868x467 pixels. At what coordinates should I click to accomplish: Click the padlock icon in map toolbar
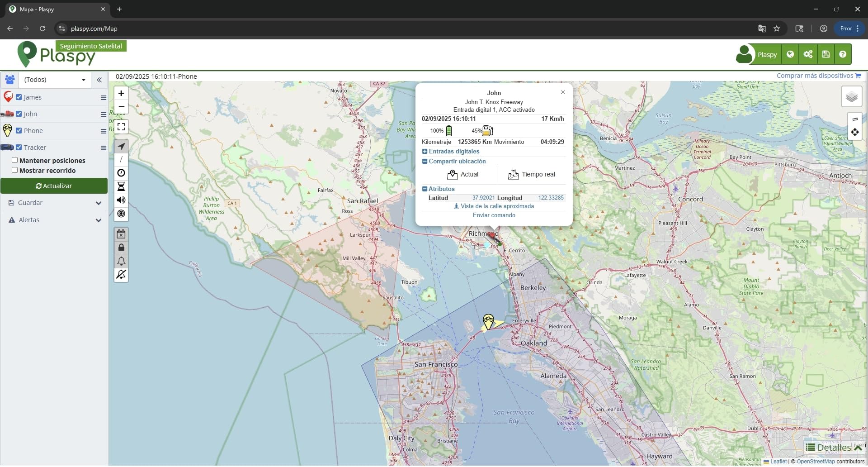tap(121, 248)
